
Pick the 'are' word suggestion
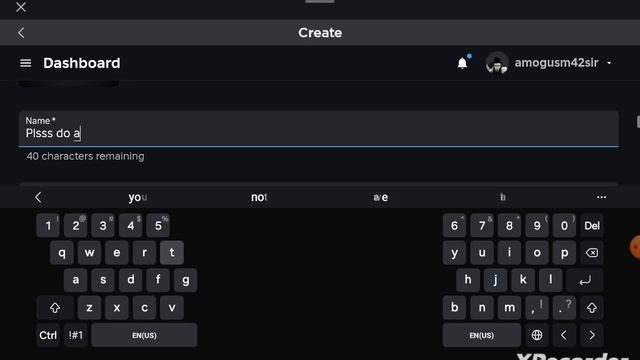click(380, 198)
